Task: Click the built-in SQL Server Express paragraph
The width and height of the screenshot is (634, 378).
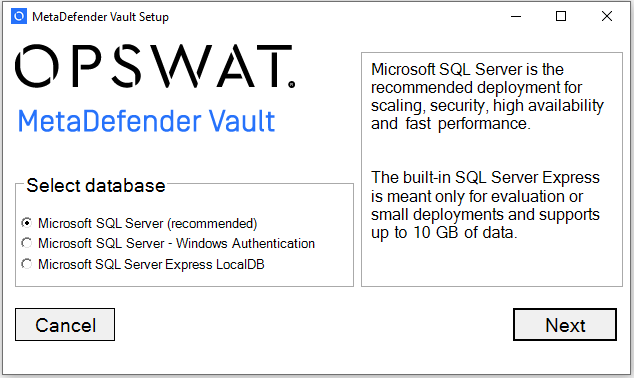Action: [x=485, y=205]
